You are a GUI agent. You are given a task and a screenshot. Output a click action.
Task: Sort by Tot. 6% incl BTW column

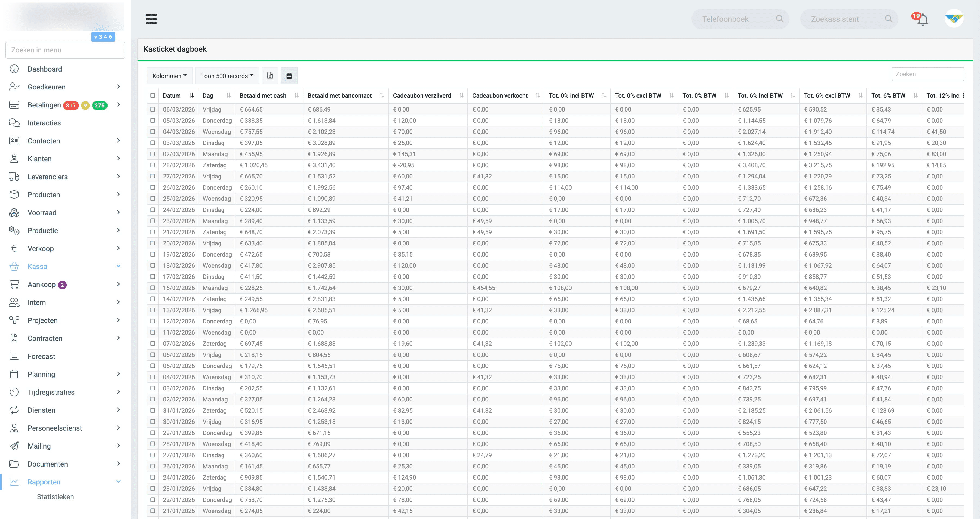766,95
